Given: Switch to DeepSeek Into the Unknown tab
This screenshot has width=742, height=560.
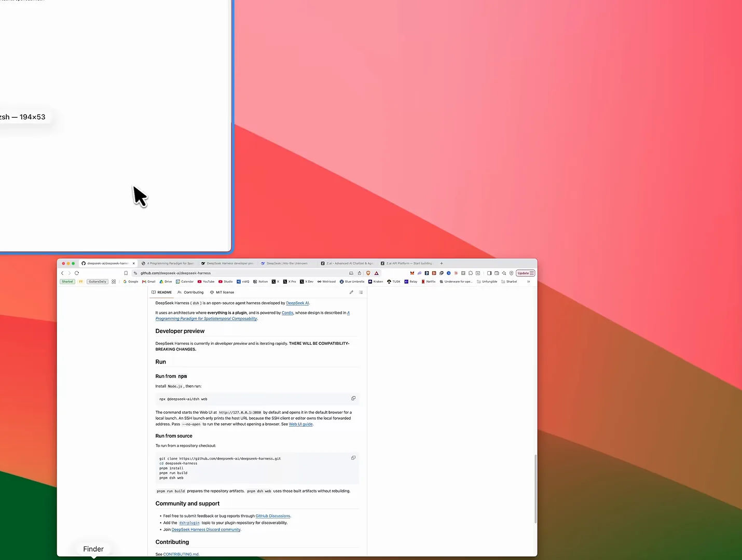Looking at the screenshot, I should pos(287,263).
